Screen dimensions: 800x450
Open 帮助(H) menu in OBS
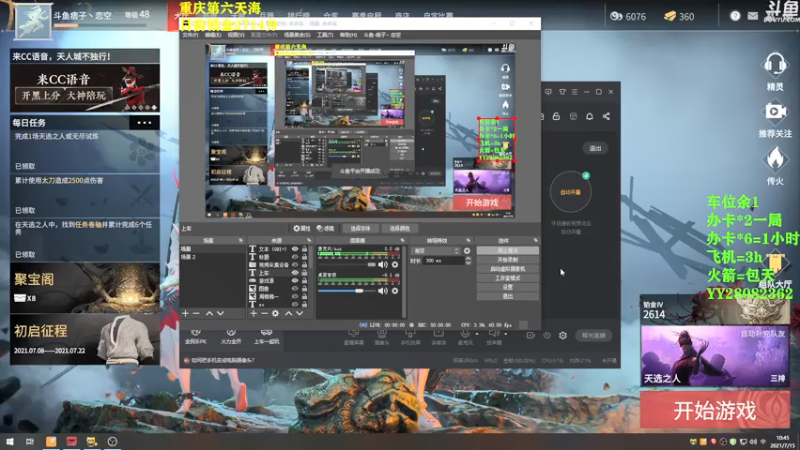coord(348,35)
